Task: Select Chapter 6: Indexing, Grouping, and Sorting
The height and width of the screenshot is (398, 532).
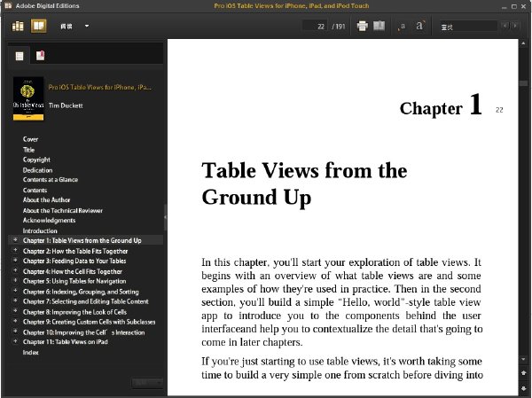Action: (81, 292)
